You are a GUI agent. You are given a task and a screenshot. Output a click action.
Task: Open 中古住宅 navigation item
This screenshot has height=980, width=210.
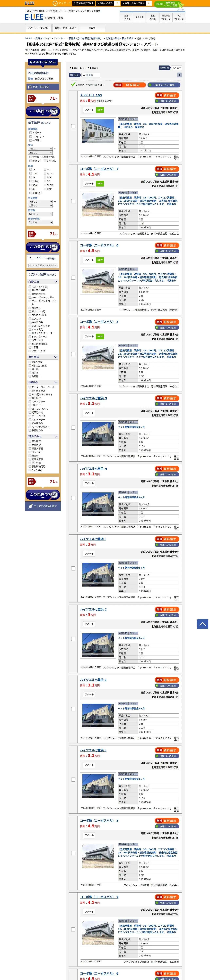[140, 17]
